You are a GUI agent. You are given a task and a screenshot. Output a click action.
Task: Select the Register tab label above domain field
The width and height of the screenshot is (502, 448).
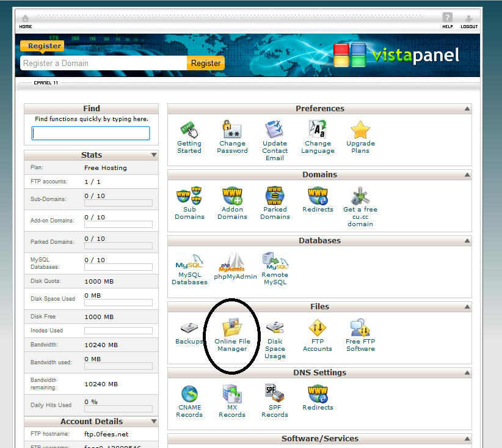(42, 46)
